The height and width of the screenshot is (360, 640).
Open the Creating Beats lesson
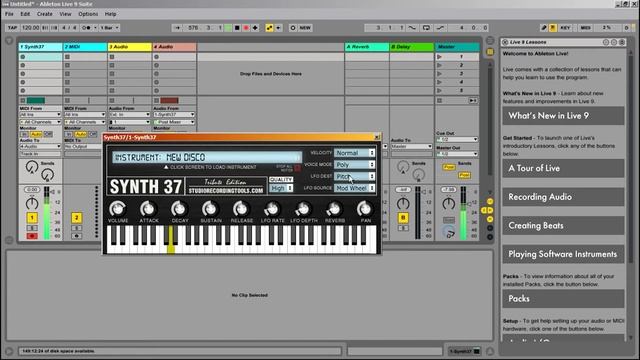tap(563, 225)
